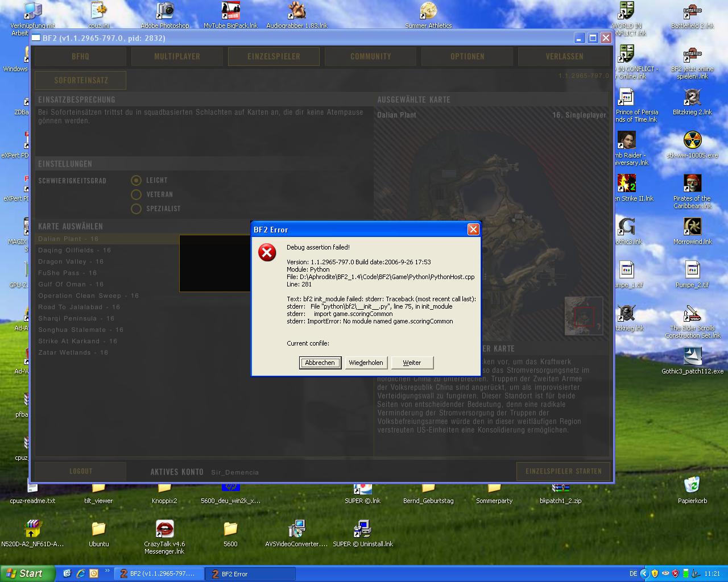Open the Ubuntu folder icon
The image size is (728, 582).
point(98,534)
